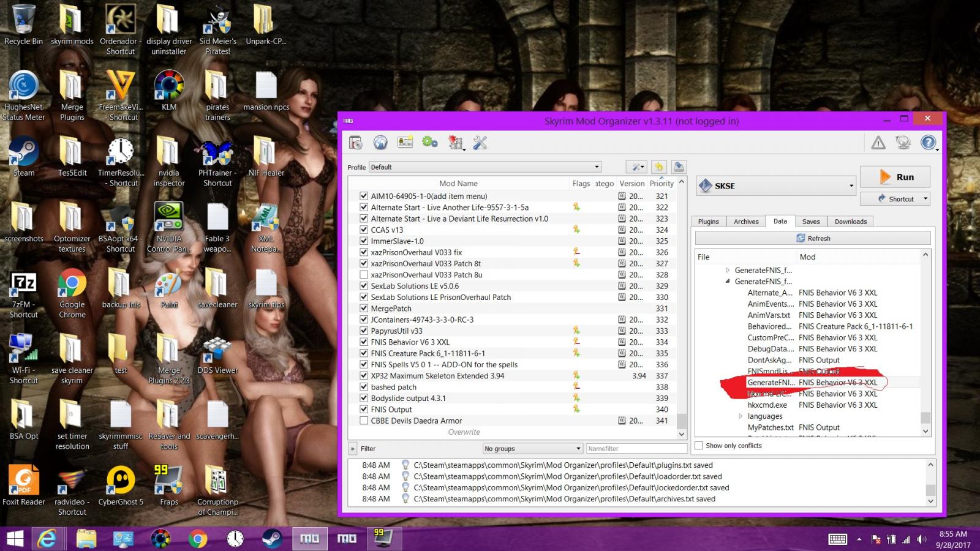980x551 pixels.
Task: Open Steam from the taskbar
Action: click(x=272, y=539)
